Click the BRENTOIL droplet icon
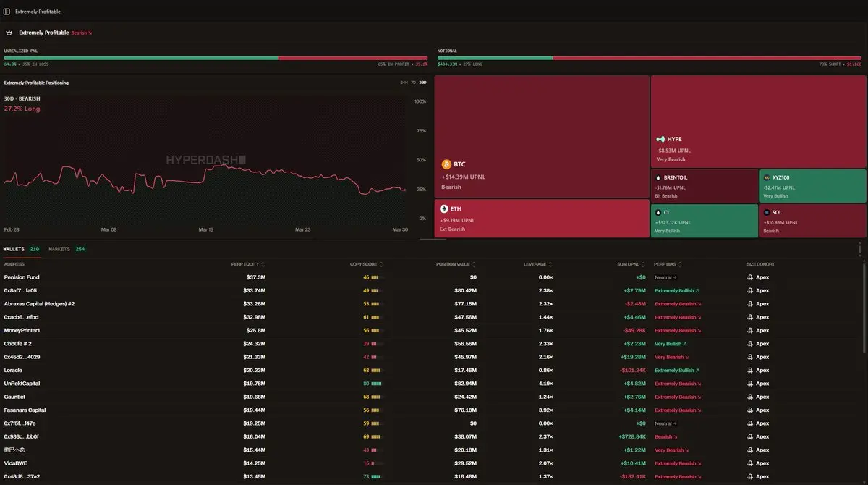The width and height of the screenshot is (868, 485). click(658, 177)
